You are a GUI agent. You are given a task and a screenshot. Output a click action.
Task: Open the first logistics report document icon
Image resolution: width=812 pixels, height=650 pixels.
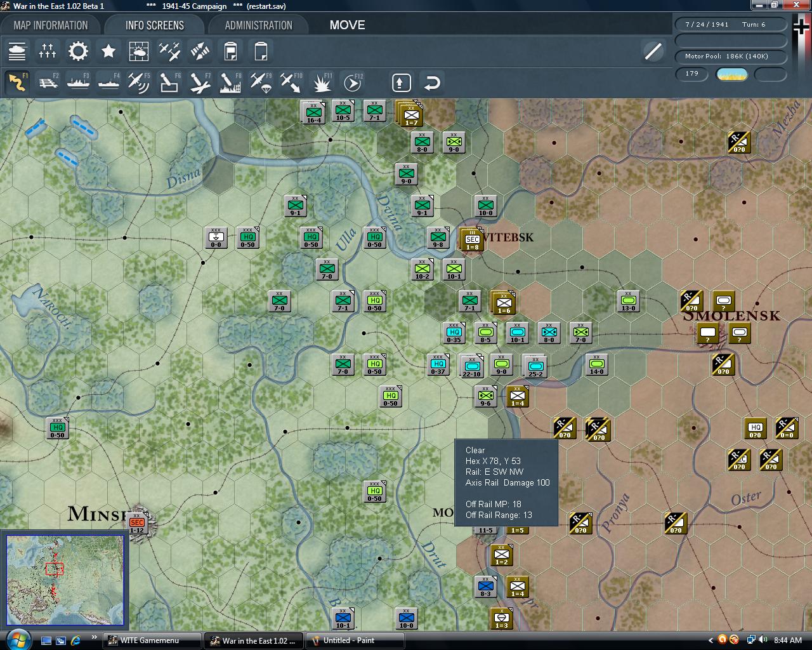click(230, 51)
